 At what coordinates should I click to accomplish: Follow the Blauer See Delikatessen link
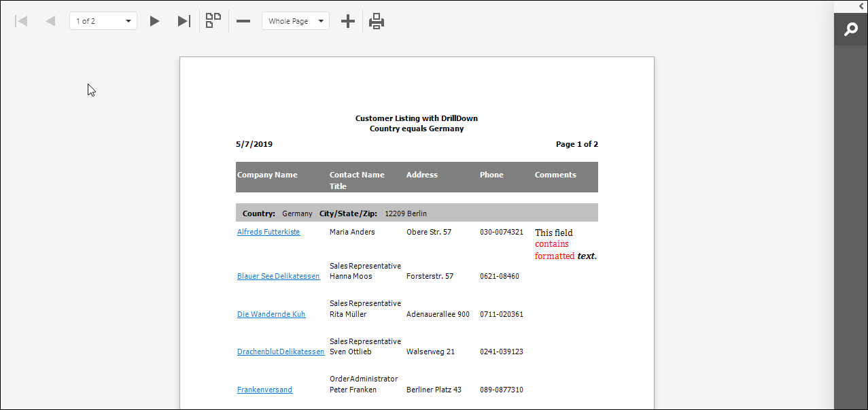click(278, 276)
